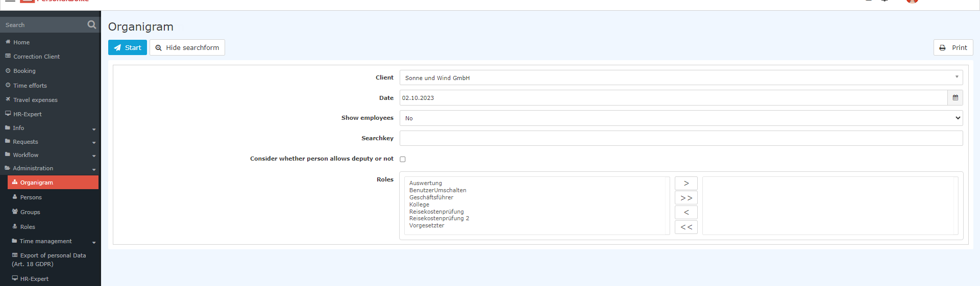
Task: Click the search magnifier icon in sidebar
Action: (x=91, y=24)
